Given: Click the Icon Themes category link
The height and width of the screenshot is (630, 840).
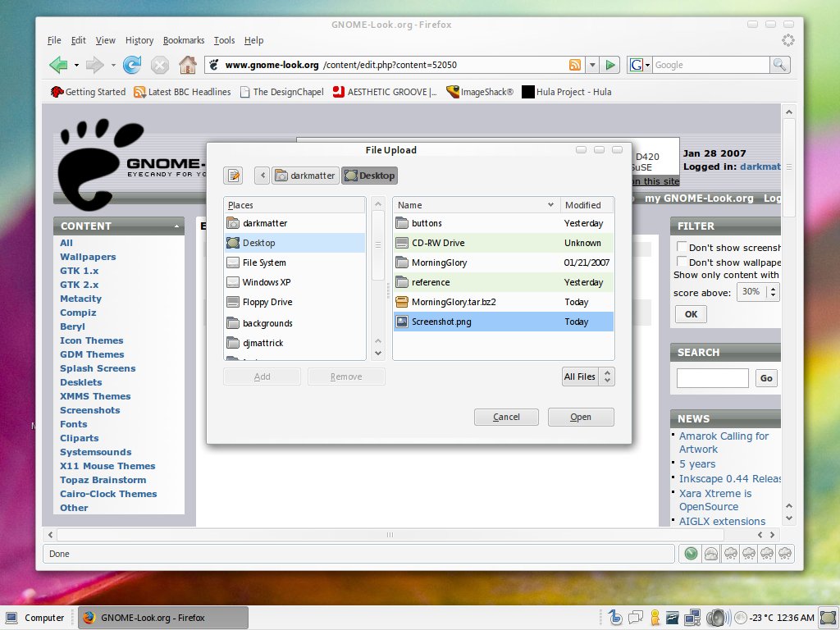Looking at the screenshot, I should [x=92, y=340].
